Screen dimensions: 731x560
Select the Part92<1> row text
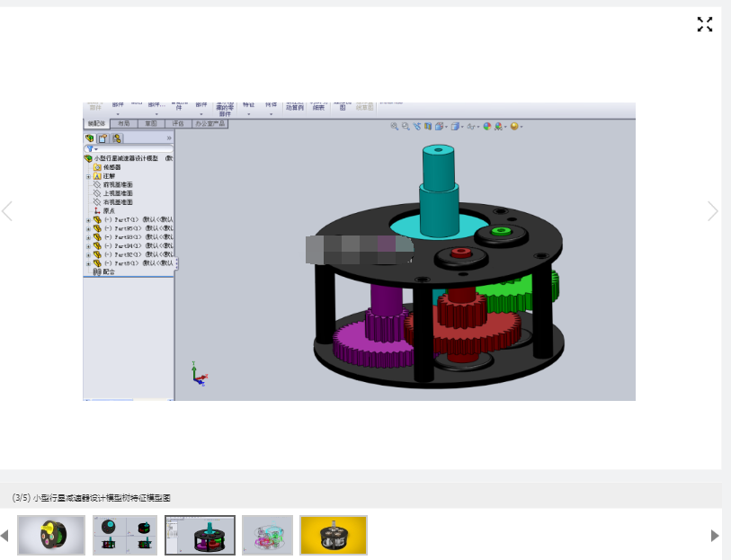(138, 255)
